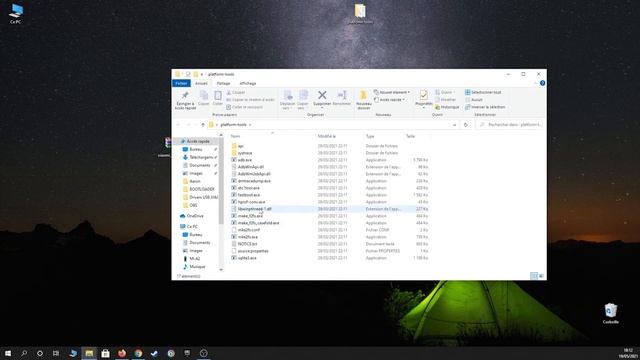This screenshot has height=360, width=640.
Task: Click the address bar refresh button
Action: (x=466, y=124)
